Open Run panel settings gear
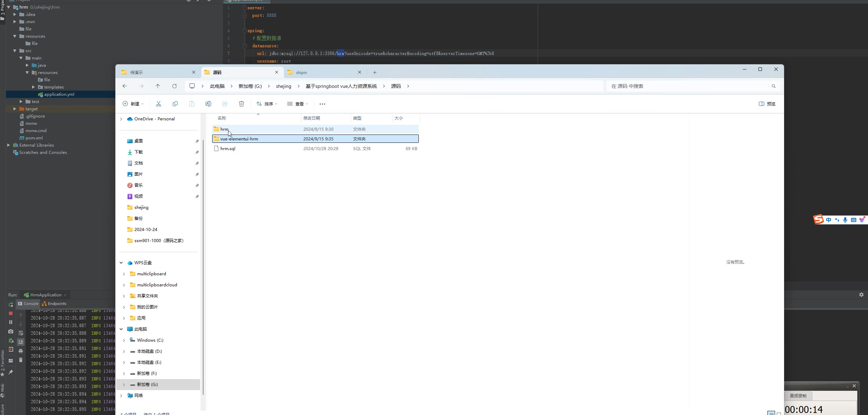The image size is (868, 415). (861, 295)
